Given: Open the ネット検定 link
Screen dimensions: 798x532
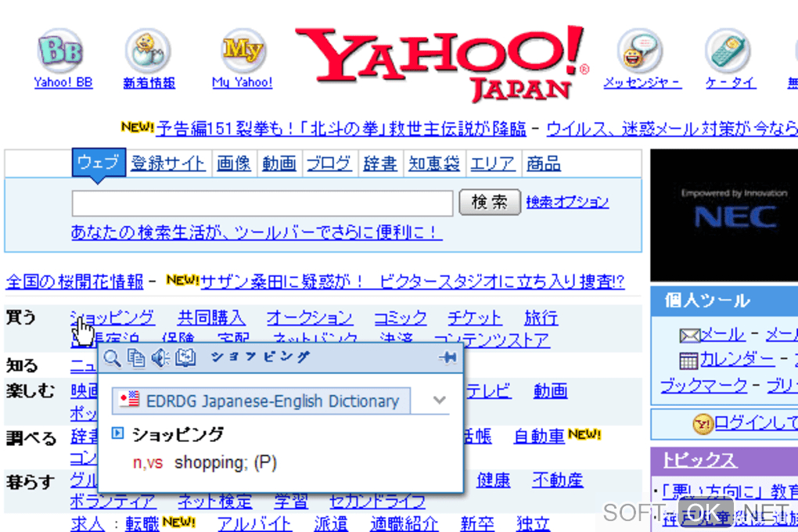Looking at the screenshot, I should pyautogui.click(x=215, y=501).
